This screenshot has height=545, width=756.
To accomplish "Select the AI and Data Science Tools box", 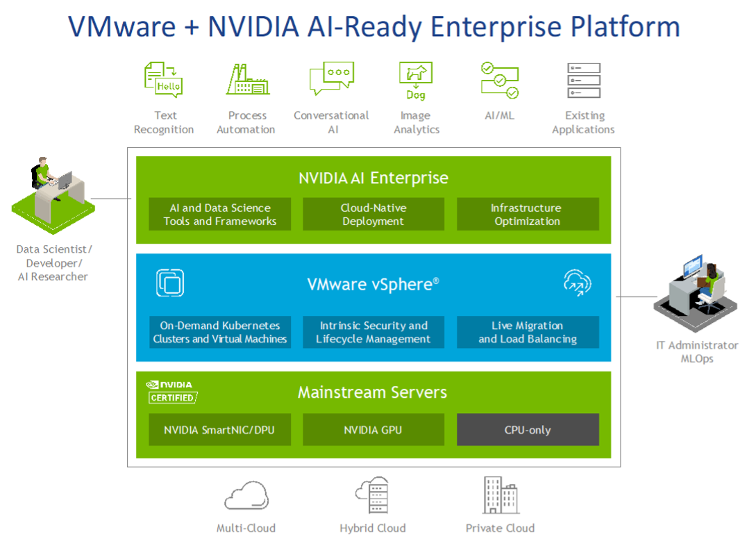I will coord(220,215).
